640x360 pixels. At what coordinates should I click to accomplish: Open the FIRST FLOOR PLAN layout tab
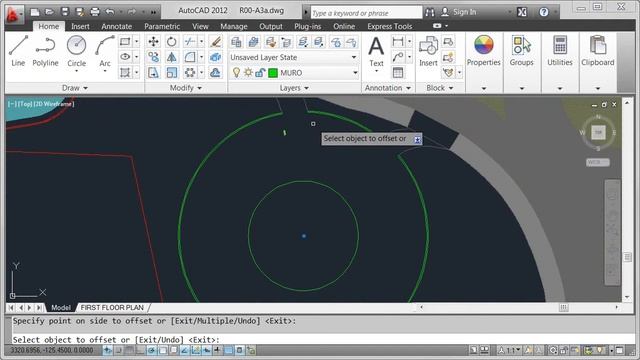coord(112,307)
